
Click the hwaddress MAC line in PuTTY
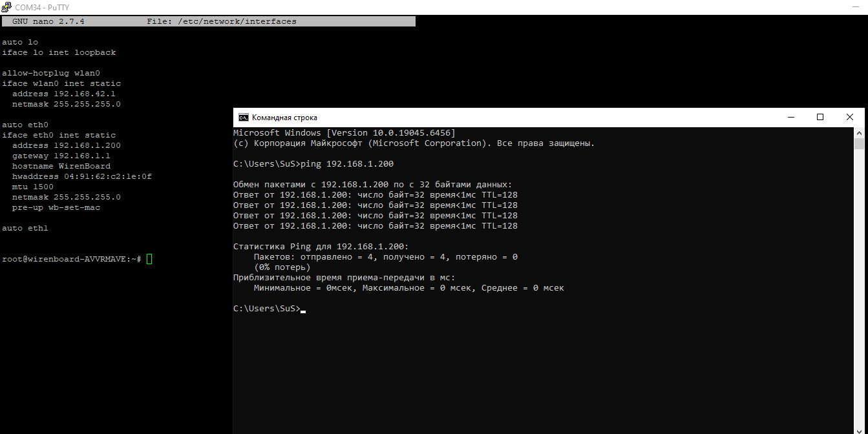click(x=81, y=176)
